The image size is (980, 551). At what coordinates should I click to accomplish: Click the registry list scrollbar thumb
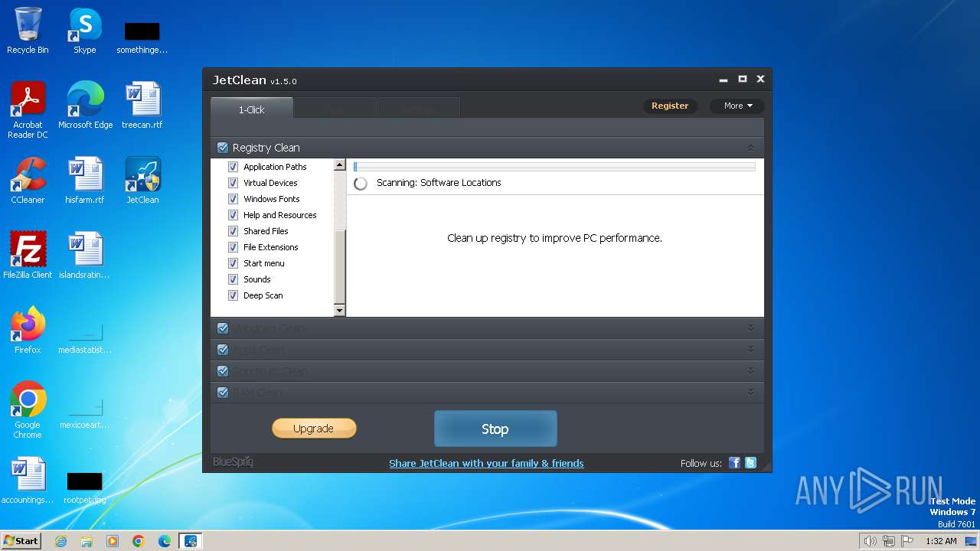[340, 266]
